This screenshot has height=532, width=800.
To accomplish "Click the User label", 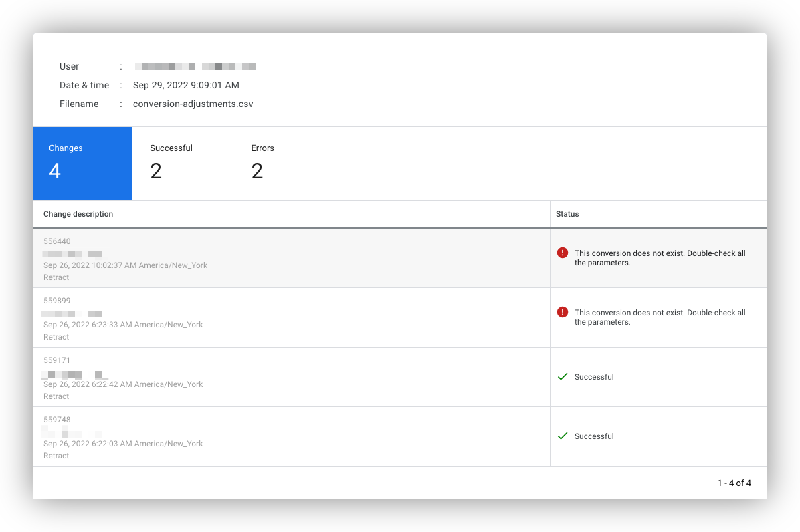I will pyautogui.click(x=69, y=67).
